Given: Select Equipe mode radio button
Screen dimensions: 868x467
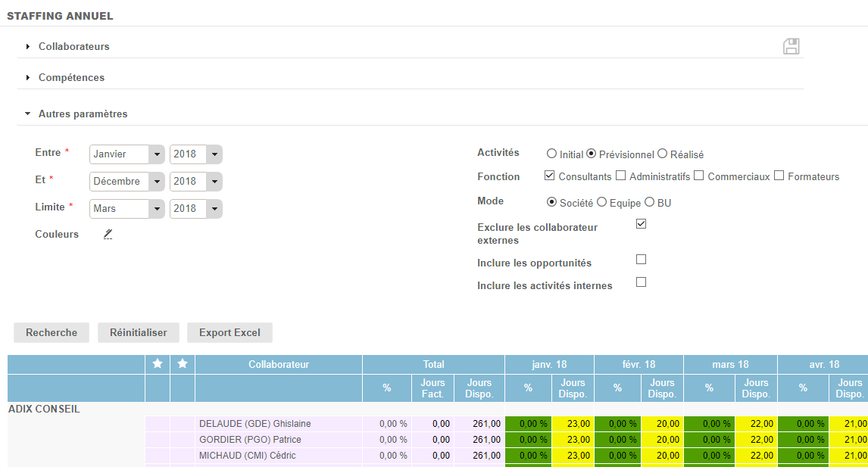Looking at the screenshot, I should [601, 203].
